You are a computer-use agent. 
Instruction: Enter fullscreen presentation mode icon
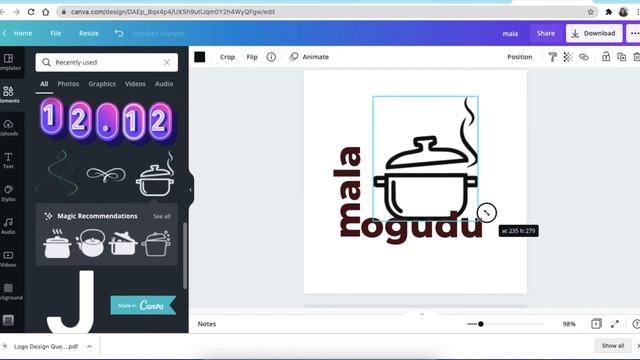[615, 324]
